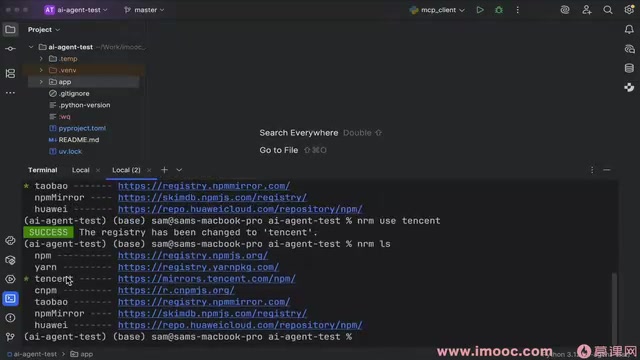Close the Local (2) terminal tab

click(149, 170)
